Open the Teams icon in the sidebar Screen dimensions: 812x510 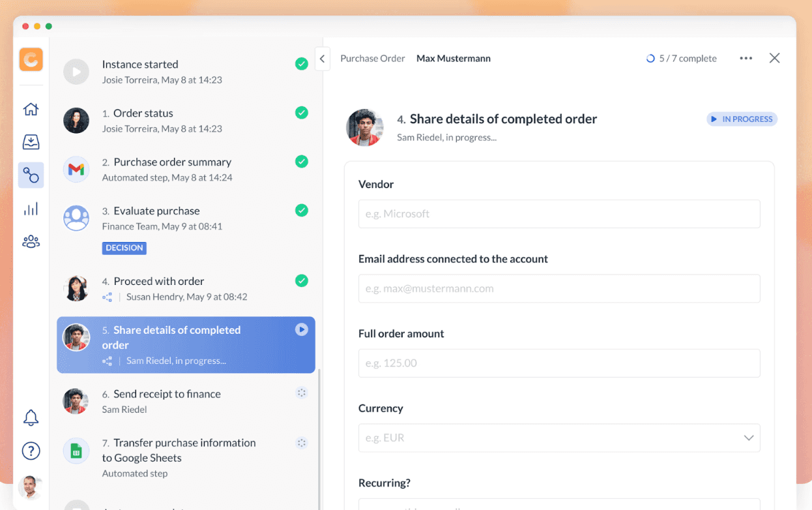[31, 241]
